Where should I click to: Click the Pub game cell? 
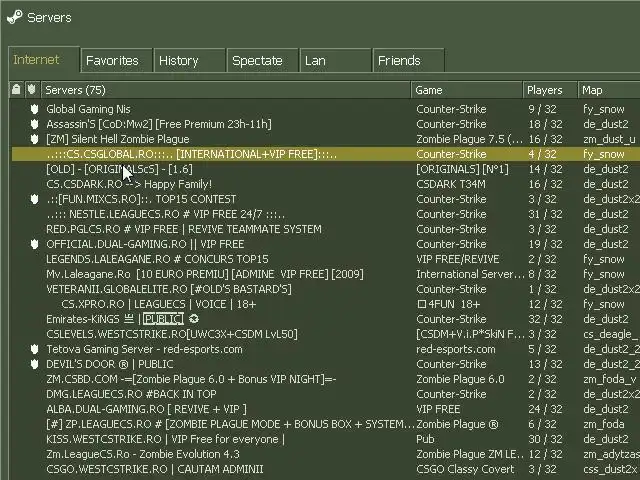[x=425, y=439]
